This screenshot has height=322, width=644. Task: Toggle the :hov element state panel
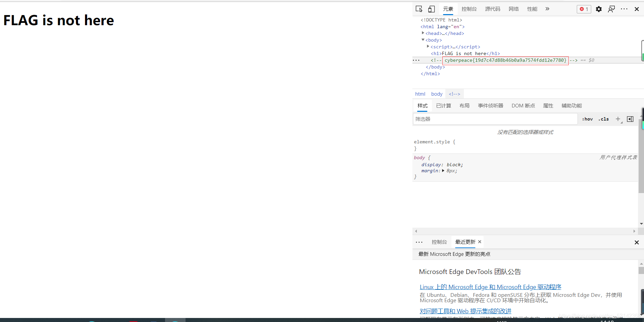[x=588, y=119]
